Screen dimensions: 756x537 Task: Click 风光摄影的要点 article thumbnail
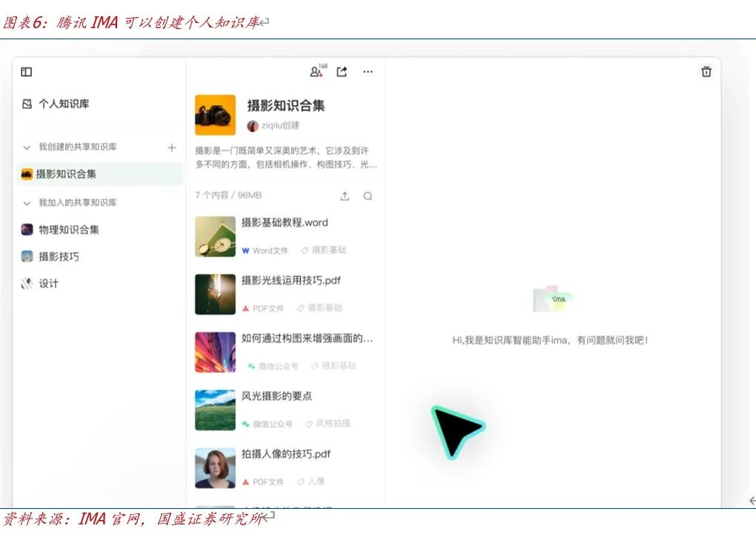(215, 410)
